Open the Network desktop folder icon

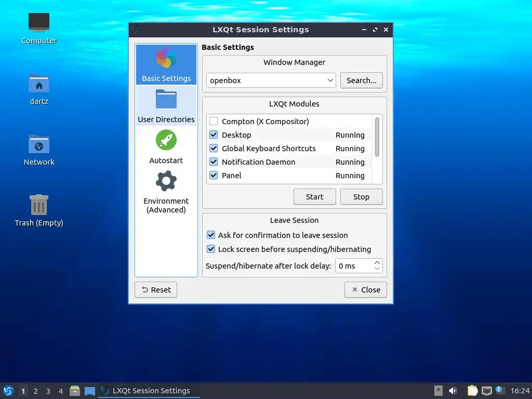point(38,150)
